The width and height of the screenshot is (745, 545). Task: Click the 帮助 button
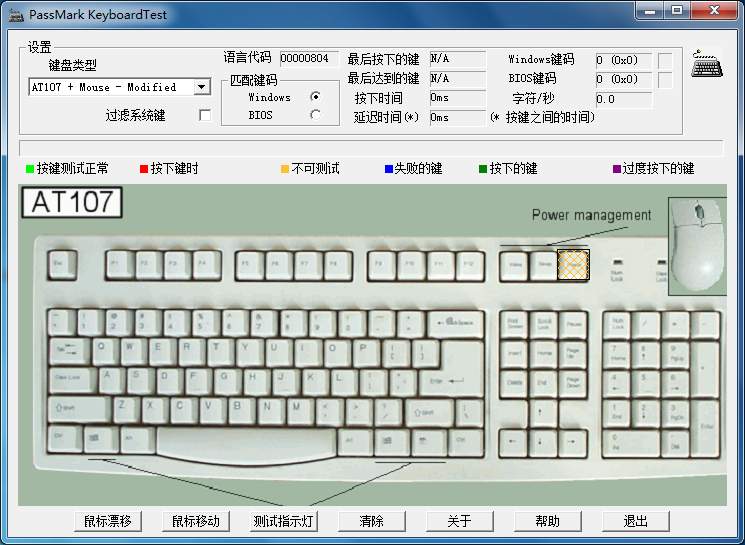547,521
